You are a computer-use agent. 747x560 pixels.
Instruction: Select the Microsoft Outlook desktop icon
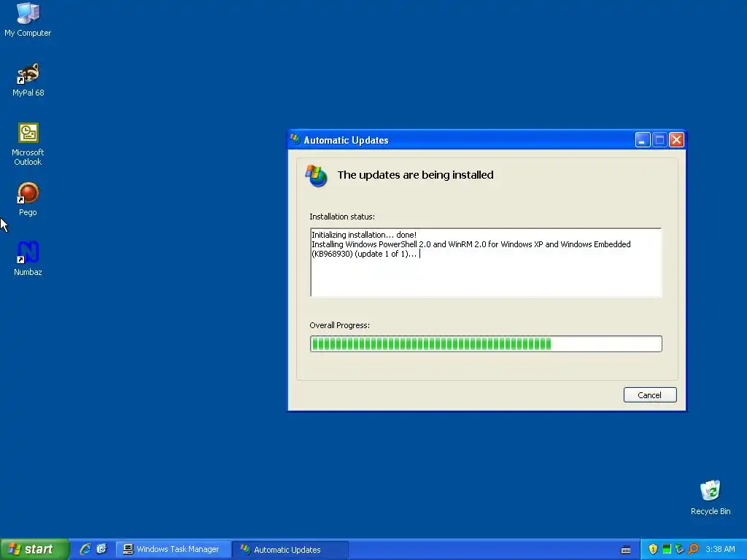point(28,144)
